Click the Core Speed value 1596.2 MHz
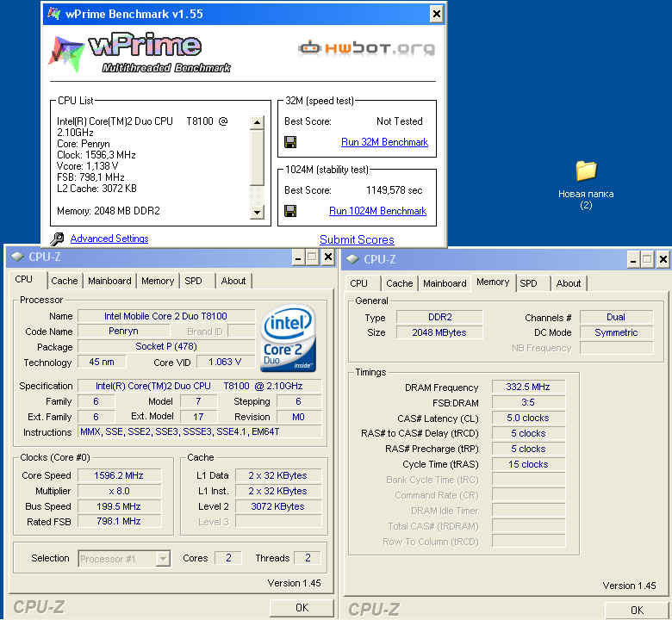 pos(119,475)
